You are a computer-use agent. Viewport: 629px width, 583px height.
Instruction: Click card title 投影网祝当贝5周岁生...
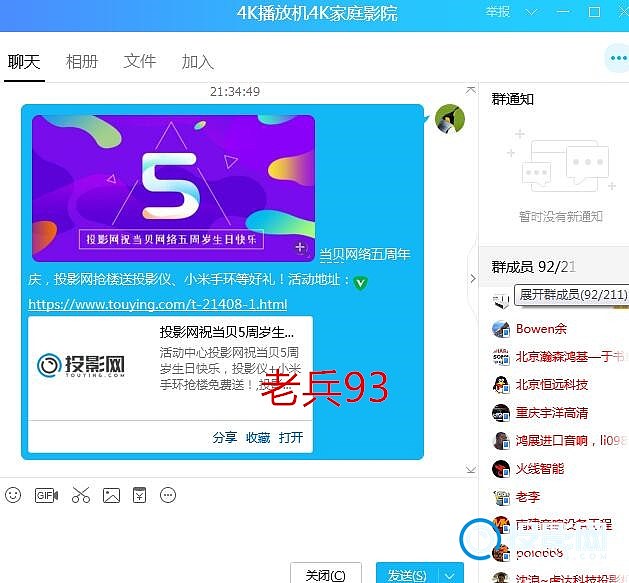tap(227, 332)
